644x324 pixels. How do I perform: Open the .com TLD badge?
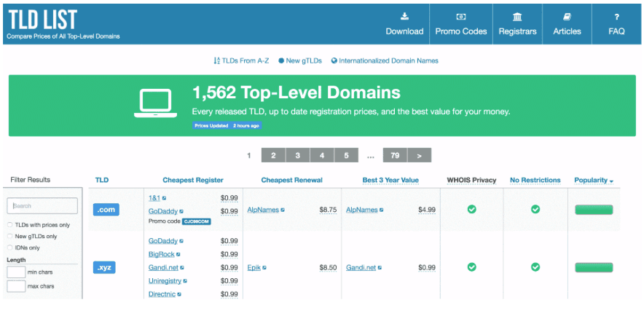pyautogui.click(x=106, y=210)
